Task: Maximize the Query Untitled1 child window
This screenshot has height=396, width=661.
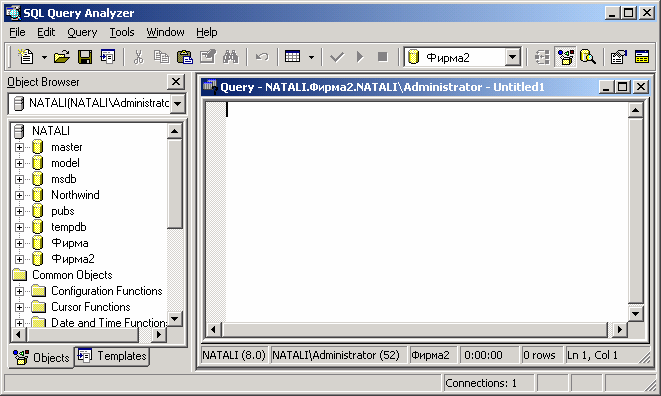Action: point(623,87)
